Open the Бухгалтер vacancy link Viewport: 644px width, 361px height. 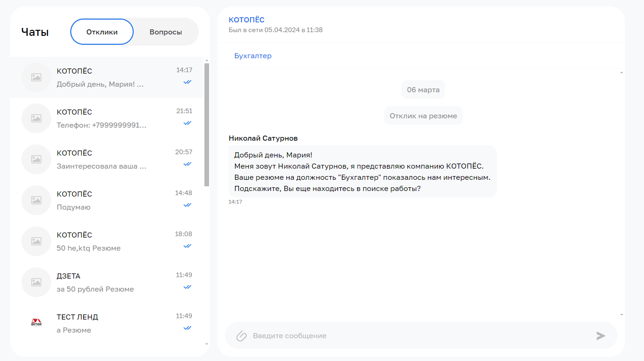coord(253,56)
